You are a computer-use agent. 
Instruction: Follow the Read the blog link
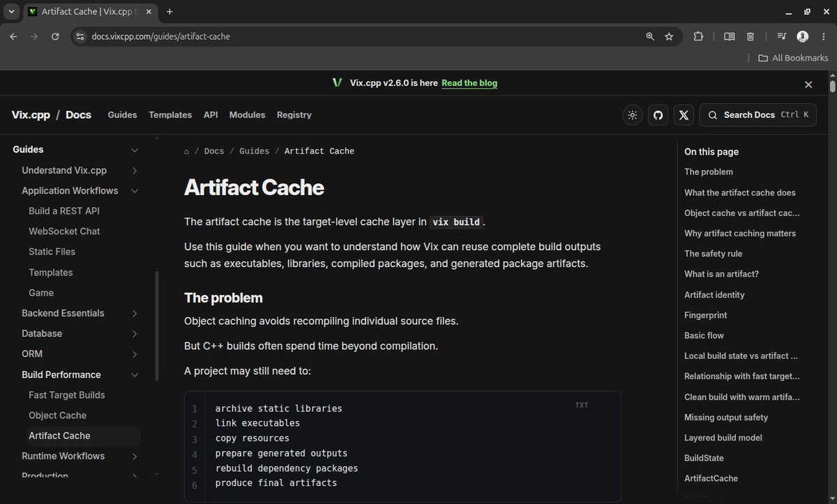[x=469, y=83]
